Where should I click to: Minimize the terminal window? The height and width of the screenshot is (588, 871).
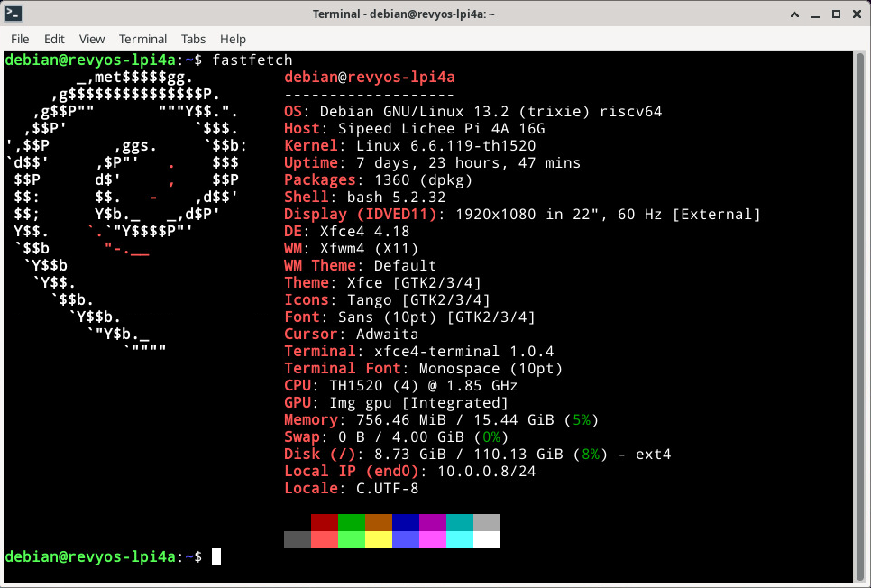pos(816,14)
